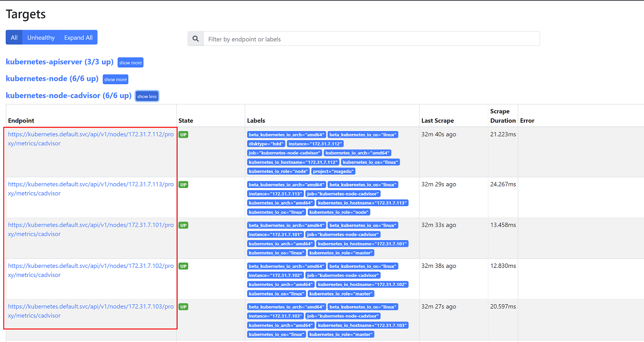Open the kubernetes-apiserver job heading link
Screen dimensions: 644x342
click(59, 62)
